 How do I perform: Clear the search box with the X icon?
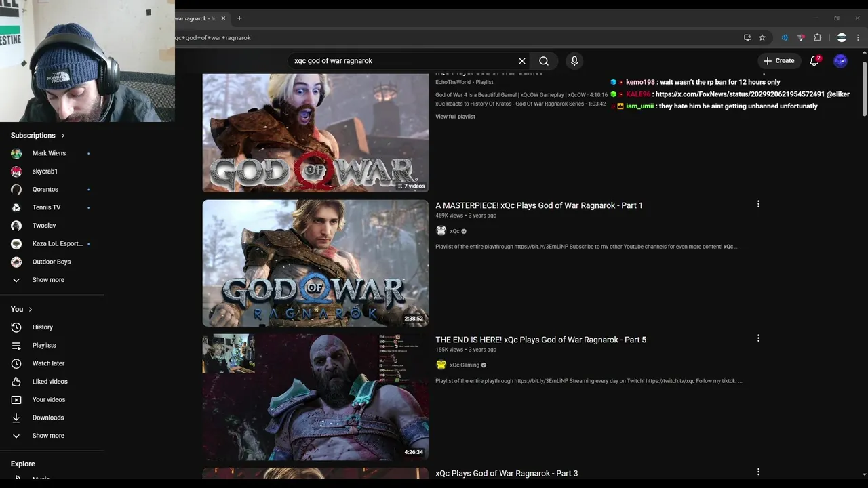(x=522, y=61)
